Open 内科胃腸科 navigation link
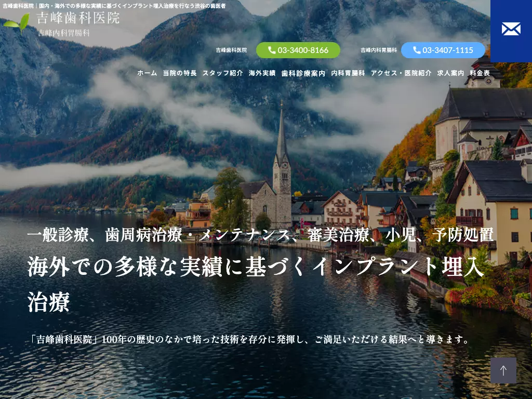Viewport: 532px width, 399px height. click(x=348, y=73)
